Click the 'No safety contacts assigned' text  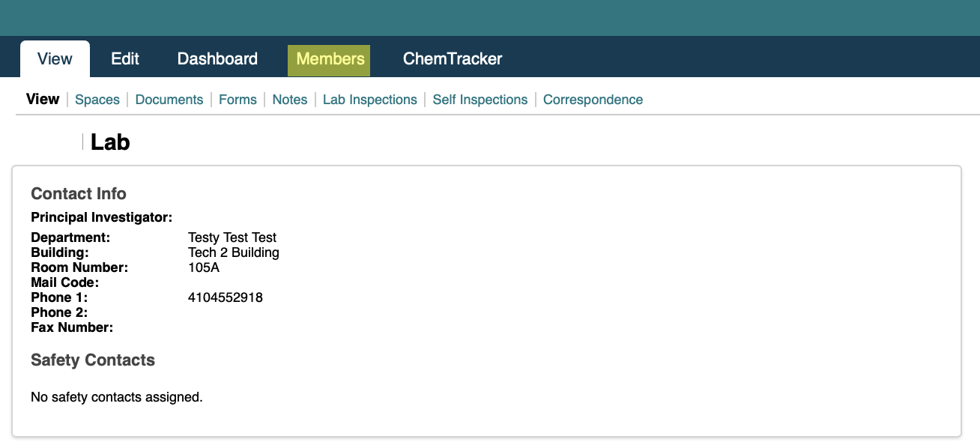[117, 397]
